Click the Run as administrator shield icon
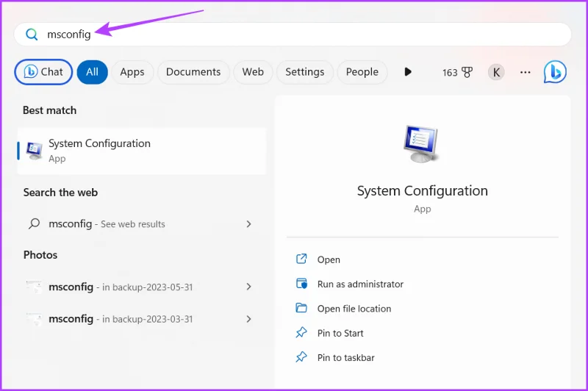588x391 pixels. coord(301,284)
